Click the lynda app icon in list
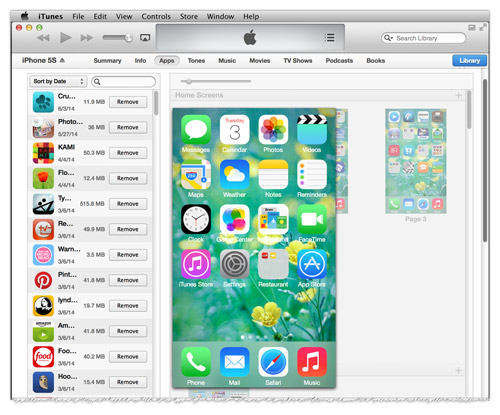The width and height of the screenshot is (500, 415). [x=43, y=306]
